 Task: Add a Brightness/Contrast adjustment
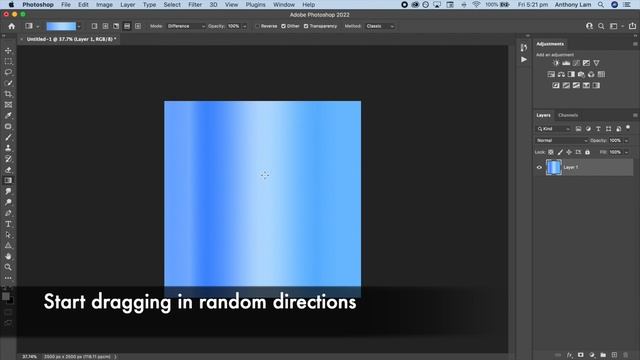click(556, 63)
